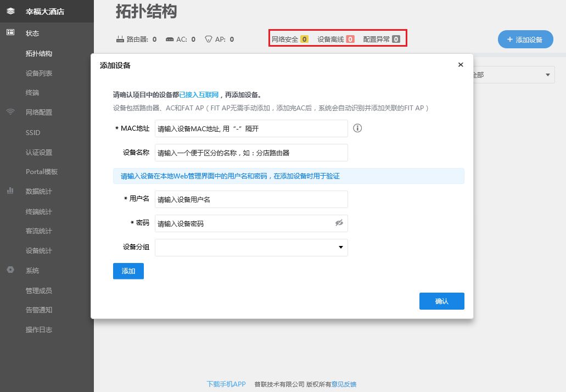Viewport: 566px width, 392px height.
Task: Open 终端统计 in the sidebar
Action: pos(39,211)
